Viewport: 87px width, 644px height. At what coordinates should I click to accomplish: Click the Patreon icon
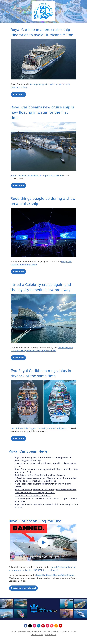click(52, 626)
